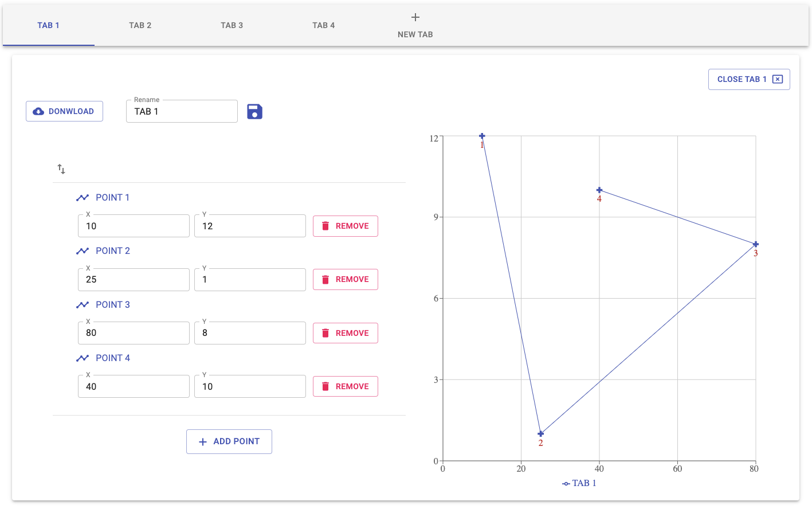Toggle the line-chart icon beside POINT 2

[83, 250]
